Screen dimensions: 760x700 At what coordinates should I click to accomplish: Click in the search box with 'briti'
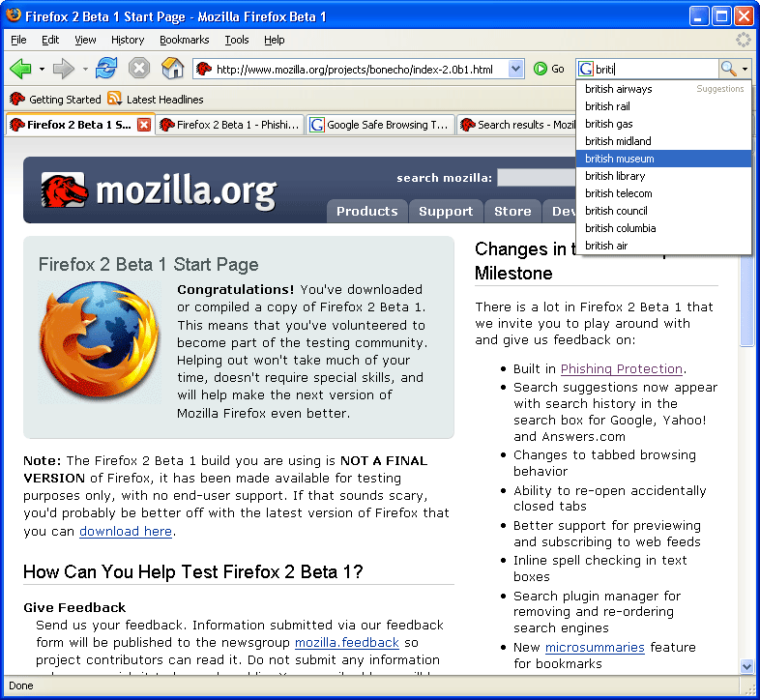point(656,70)
